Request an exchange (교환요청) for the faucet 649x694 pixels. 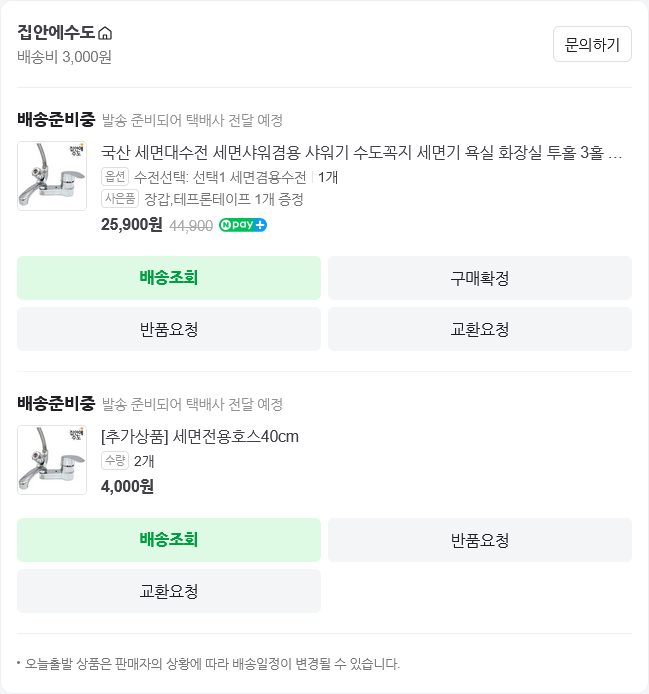coord(480,329)
